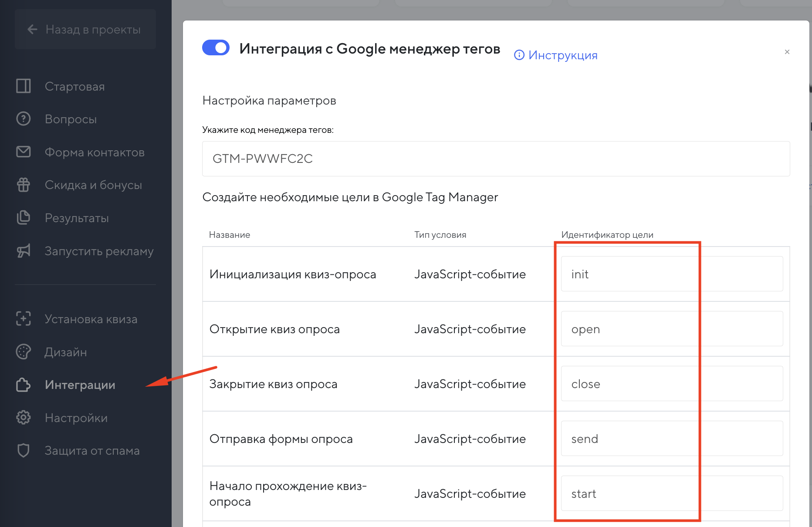Click the Настройка параметров heading
The image size is (812, 527).
click(269, 101)
